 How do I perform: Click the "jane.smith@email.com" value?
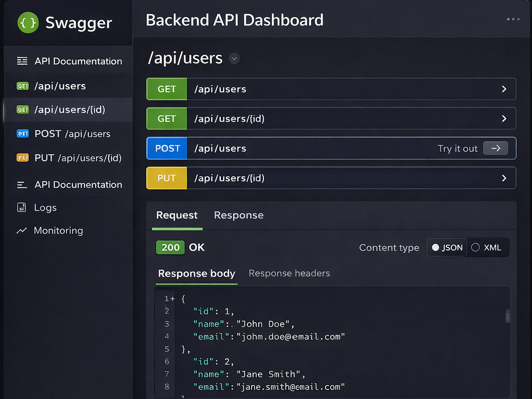[290, 387]
